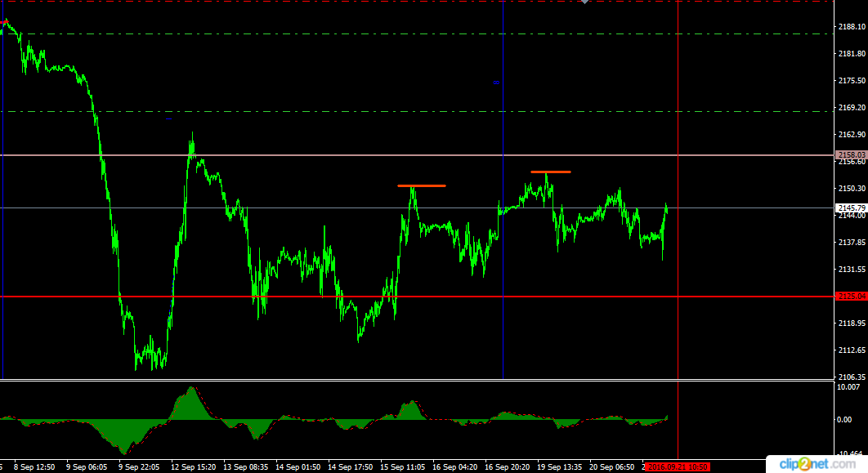868x473 pixels.
Task: Click the 8 Sep 12:50 time label
Action: pos(34,467)
